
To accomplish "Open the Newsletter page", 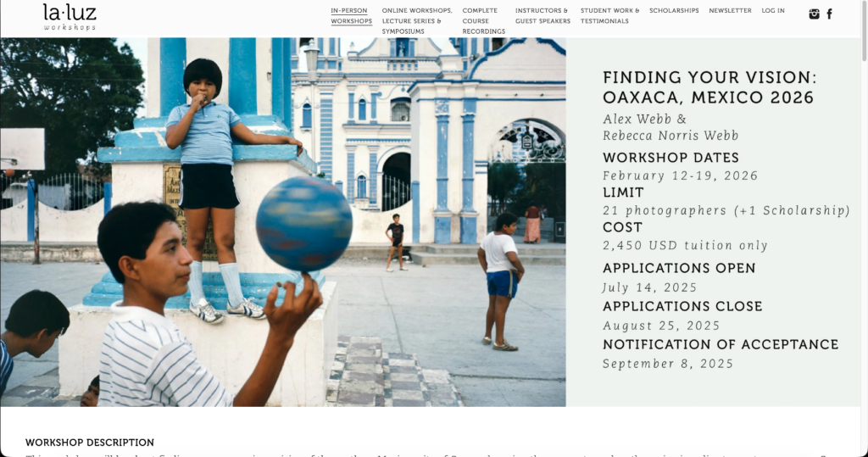I will [x=730, y=10].
